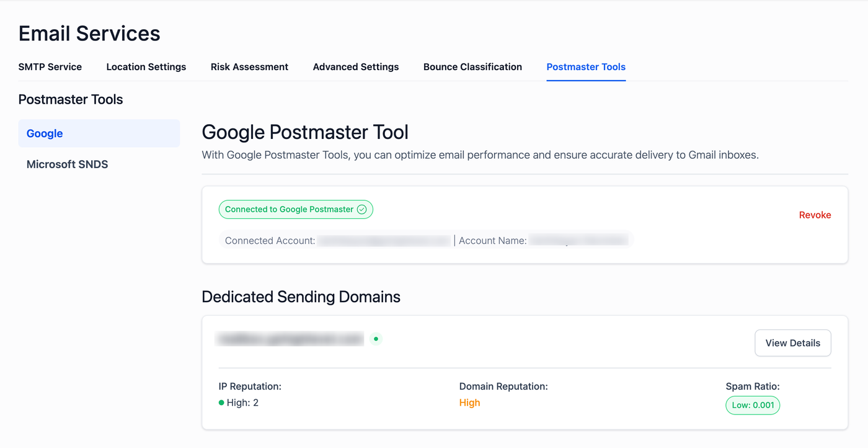Viewport: 868px width, 448px height.
Task: Switch to Location Settings tab
Action: [x=146, y=67]
